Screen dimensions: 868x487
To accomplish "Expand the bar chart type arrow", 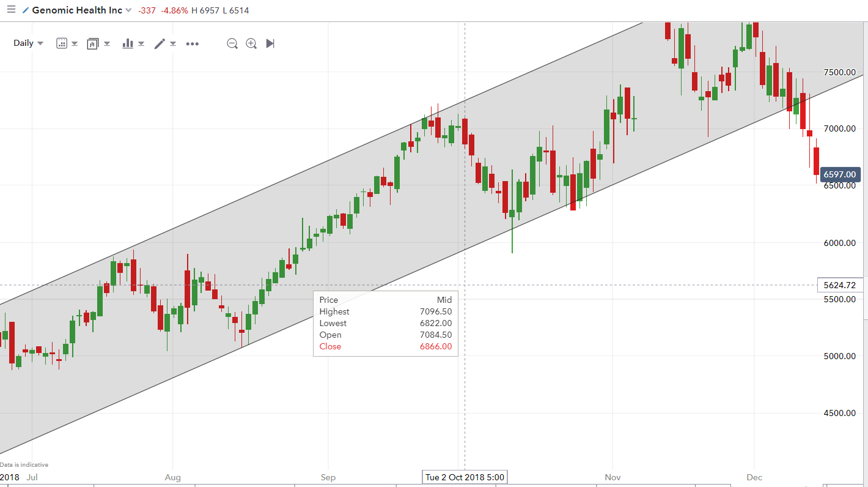I will coord(141,43).
